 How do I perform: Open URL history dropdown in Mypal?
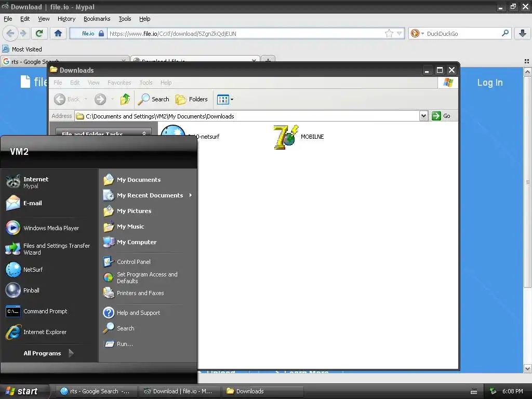point(400,33)
